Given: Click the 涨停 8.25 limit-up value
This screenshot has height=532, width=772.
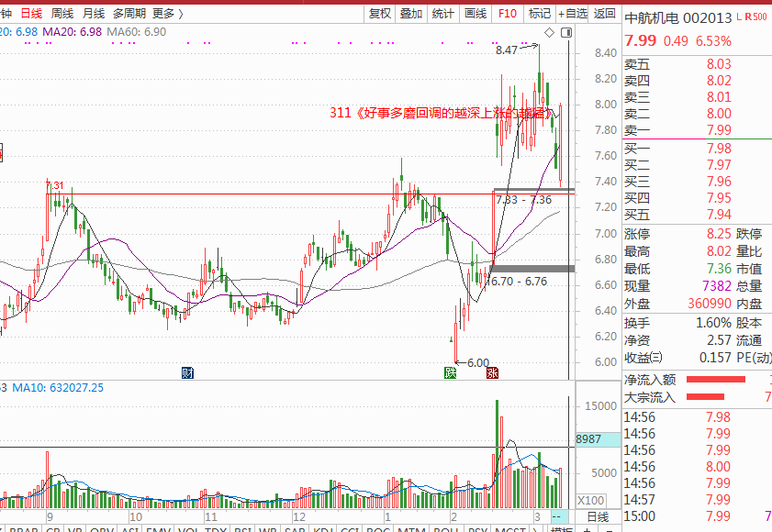Looking at the screenshot, I should pyautogui.click(x=719, y=233).
